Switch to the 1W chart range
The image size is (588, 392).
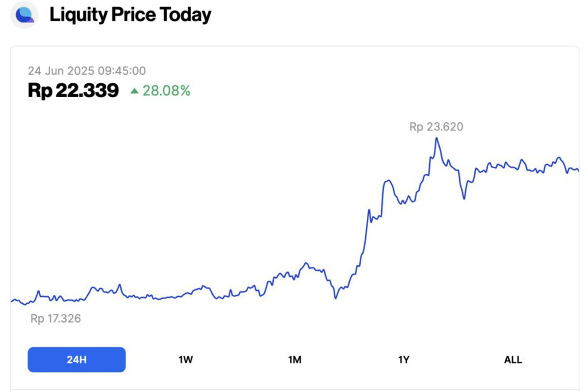coord(185,360)
